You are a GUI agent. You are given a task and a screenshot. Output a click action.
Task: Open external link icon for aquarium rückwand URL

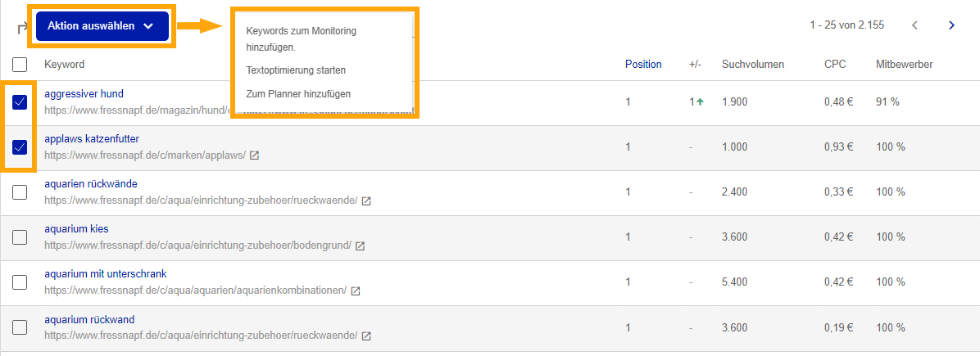tap(366, 336)
